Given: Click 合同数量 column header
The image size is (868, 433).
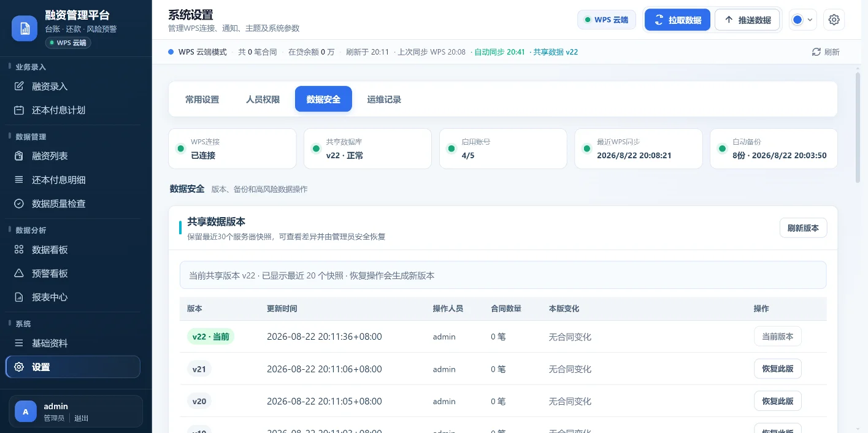Looking at the screenshot, I should (506, 308).
